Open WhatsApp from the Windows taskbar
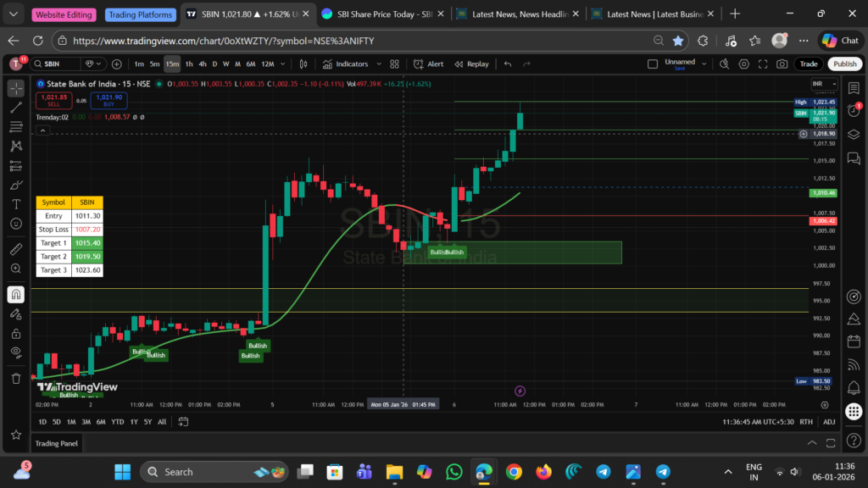The image size is (868, 488). [453, 472]
